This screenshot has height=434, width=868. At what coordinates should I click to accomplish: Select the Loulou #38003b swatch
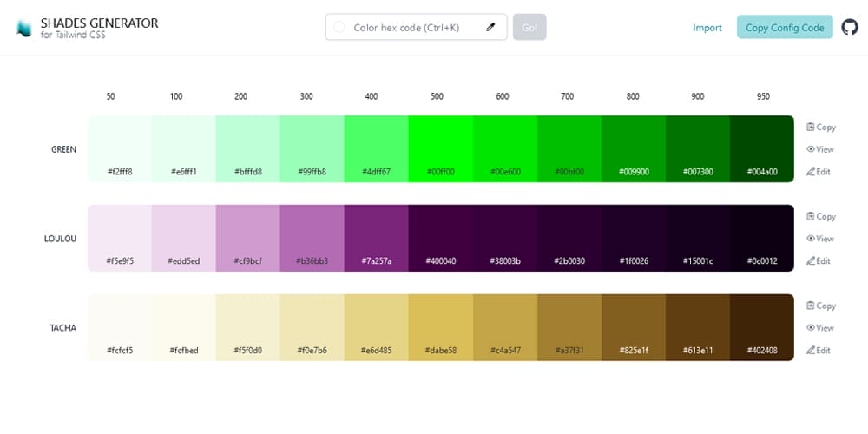point(505,238)
